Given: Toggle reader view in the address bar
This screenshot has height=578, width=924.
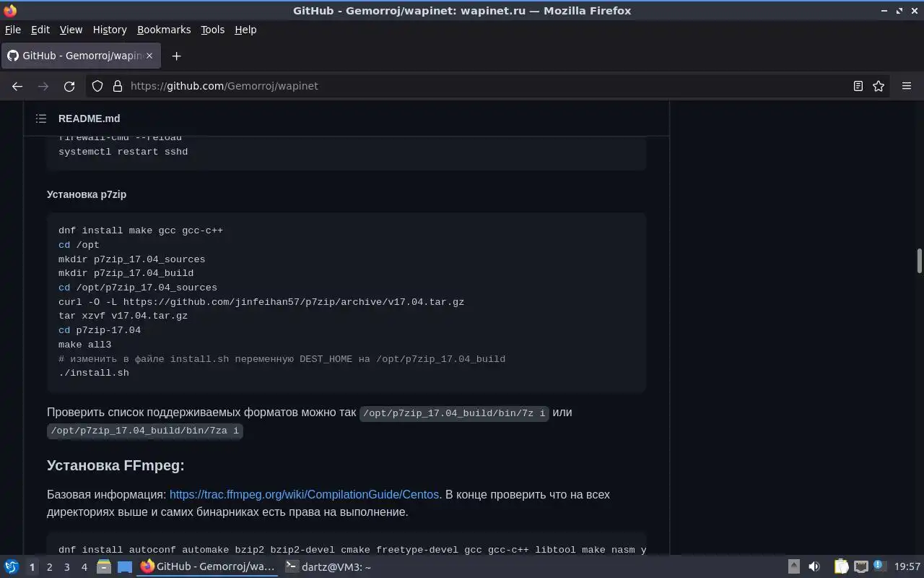Looking at the screenshot, I should coord(858,86).
